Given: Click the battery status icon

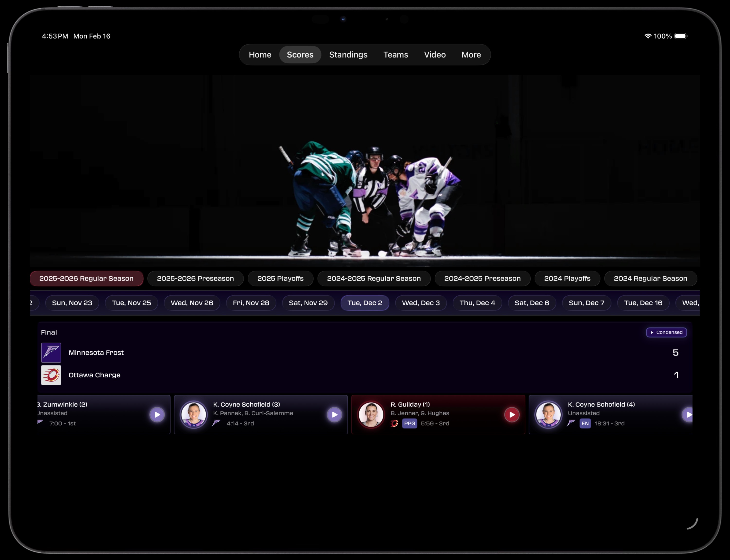Looking at the screenshot, I should point(681,36).
